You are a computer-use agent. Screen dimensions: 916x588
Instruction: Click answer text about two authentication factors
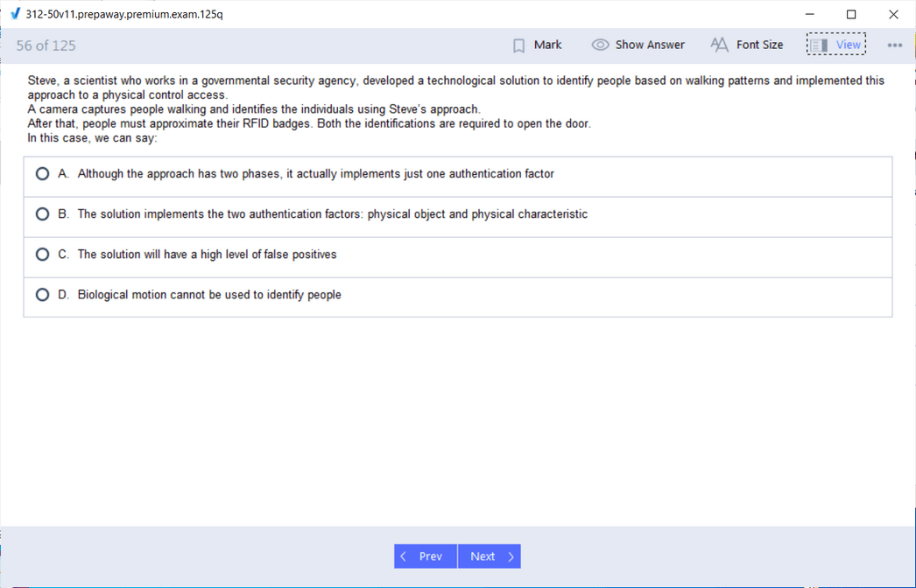click(x=333, y=213)
